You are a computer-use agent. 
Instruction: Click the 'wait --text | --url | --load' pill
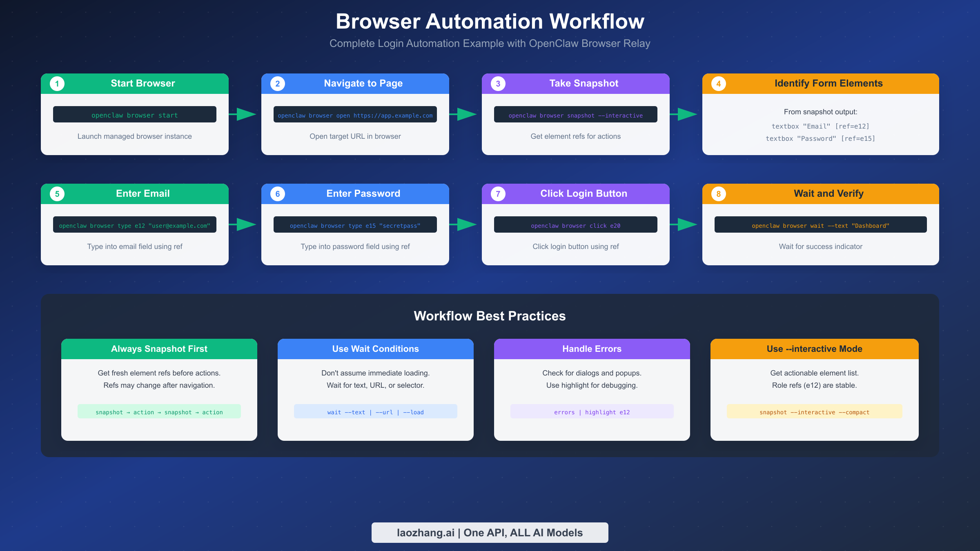pos(375,412)
